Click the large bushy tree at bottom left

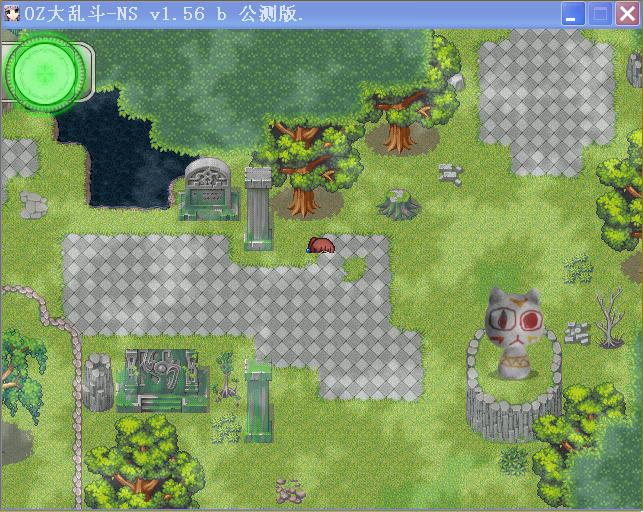point(144,462)
